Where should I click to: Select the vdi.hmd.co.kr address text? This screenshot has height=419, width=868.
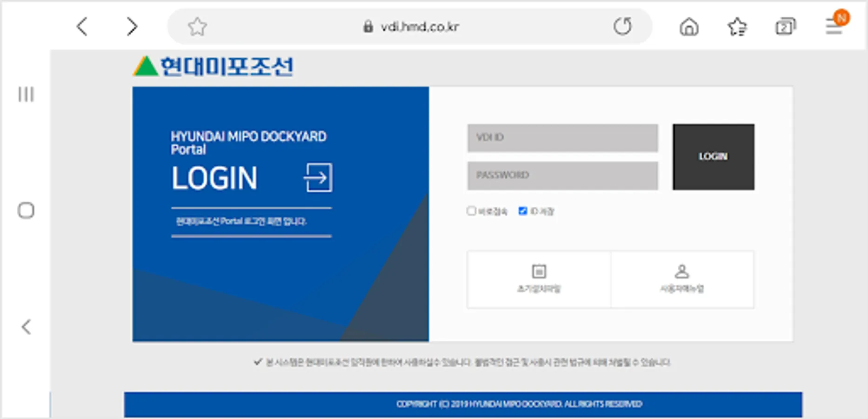tap(420, 27)
